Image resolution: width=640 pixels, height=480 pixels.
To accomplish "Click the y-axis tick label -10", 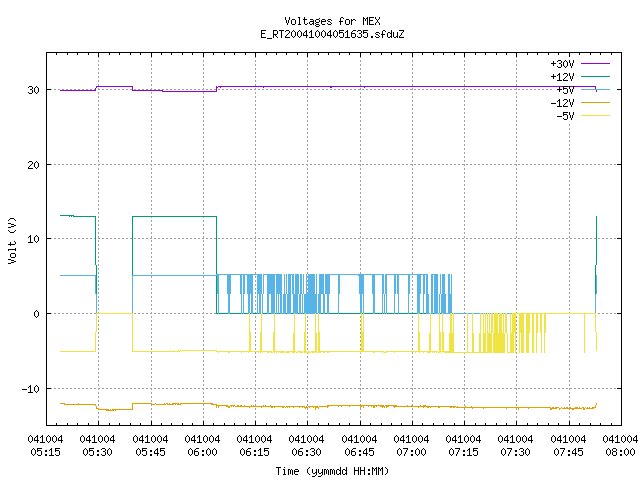I will click(x=31, y=389).
